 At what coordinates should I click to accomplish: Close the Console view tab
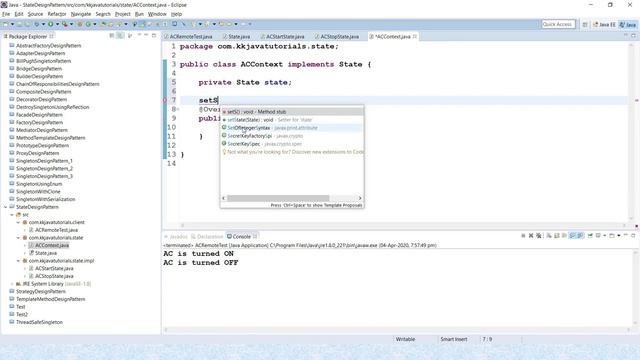click(255, 236)
